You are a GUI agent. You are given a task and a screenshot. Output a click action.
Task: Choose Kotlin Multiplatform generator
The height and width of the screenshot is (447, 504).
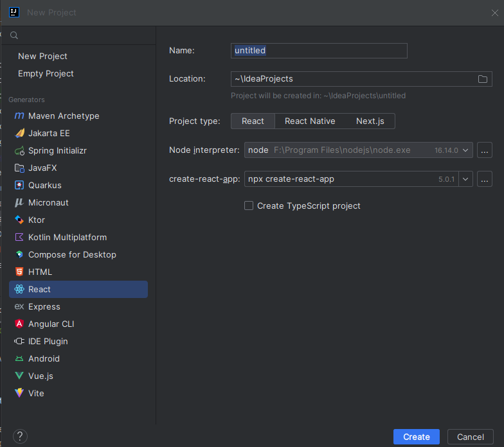coord(78,237)
